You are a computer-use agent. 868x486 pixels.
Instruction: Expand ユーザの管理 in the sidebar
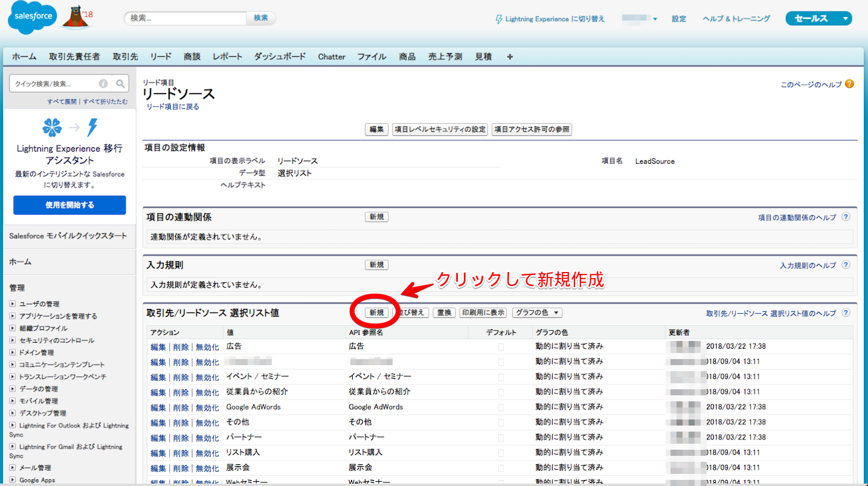point(12,303)
